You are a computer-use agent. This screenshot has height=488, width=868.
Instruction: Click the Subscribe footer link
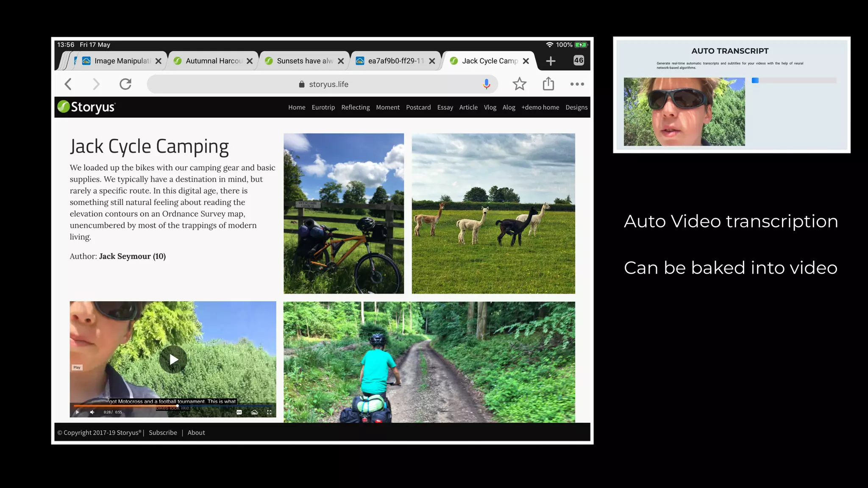(x=163, y=433)
